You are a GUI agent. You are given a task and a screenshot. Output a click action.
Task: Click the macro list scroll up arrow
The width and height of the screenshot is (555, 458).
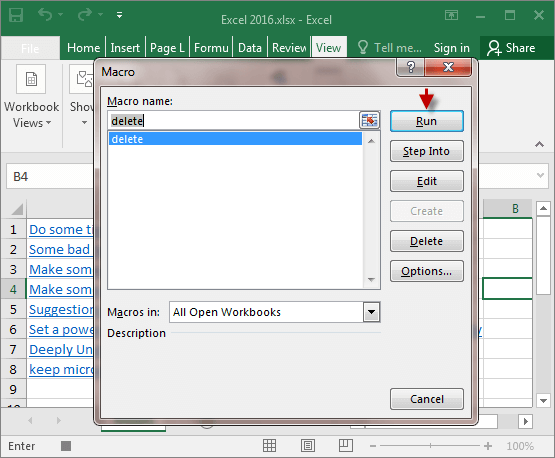click(371, 141)
